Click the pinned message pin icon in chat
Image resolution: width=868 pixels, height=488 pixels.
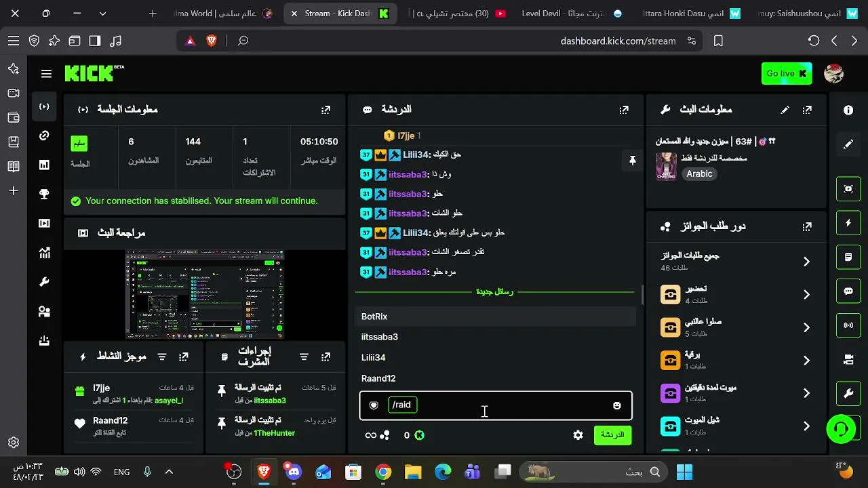(632, 161)
